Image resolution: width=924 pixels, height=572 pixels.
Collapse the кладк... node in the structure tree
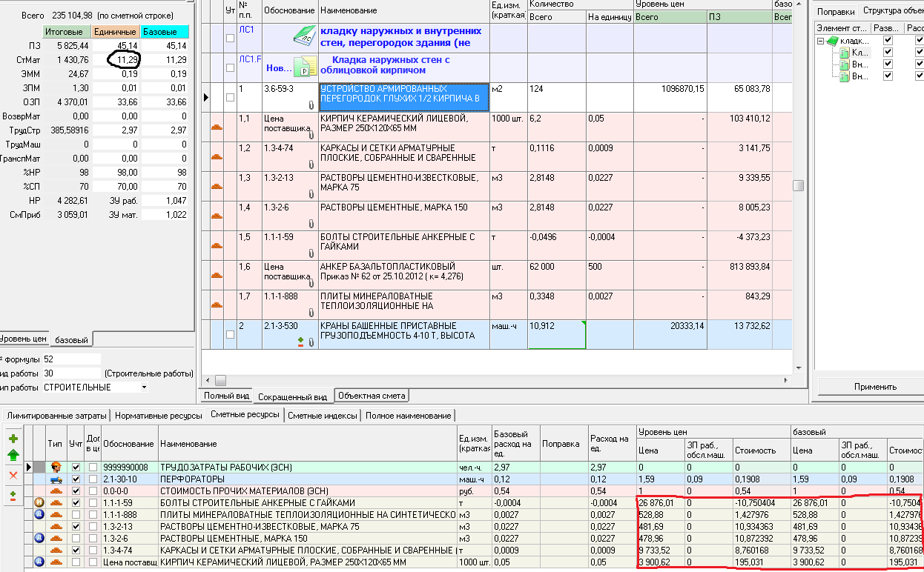pos(821,41)
